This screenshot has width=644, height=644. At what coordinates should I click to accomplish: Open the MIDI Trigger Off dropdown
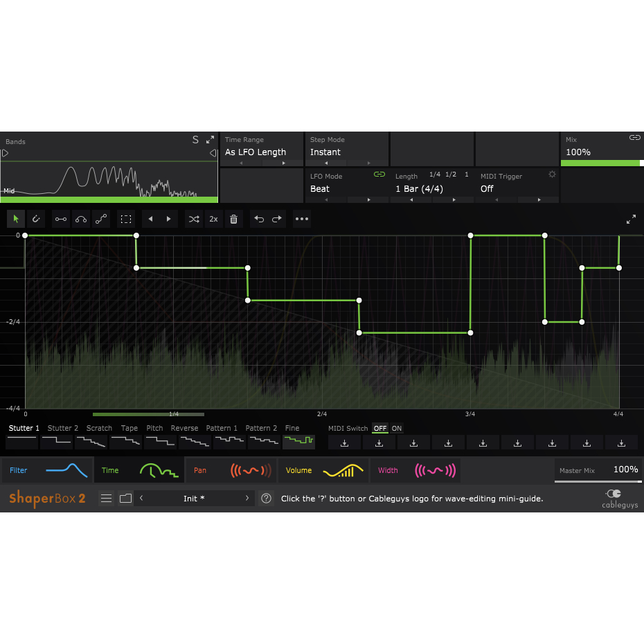pos(487,189)
